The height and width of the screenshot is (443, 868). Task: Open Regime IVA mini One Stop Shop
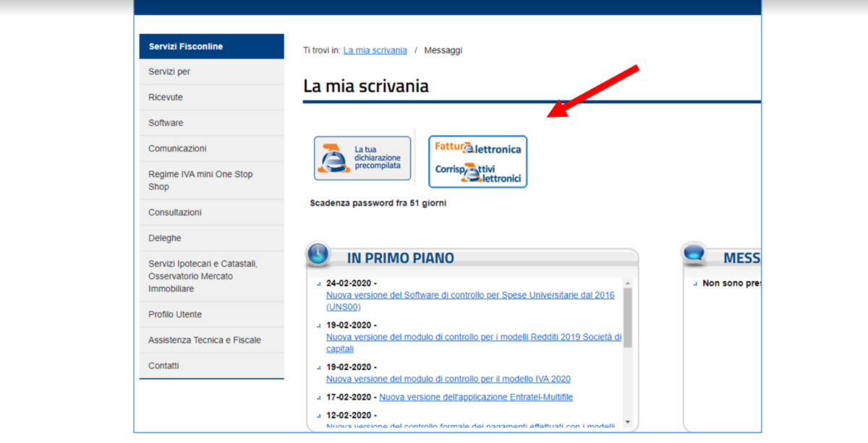pyautogui.click(x=200, y=180)
